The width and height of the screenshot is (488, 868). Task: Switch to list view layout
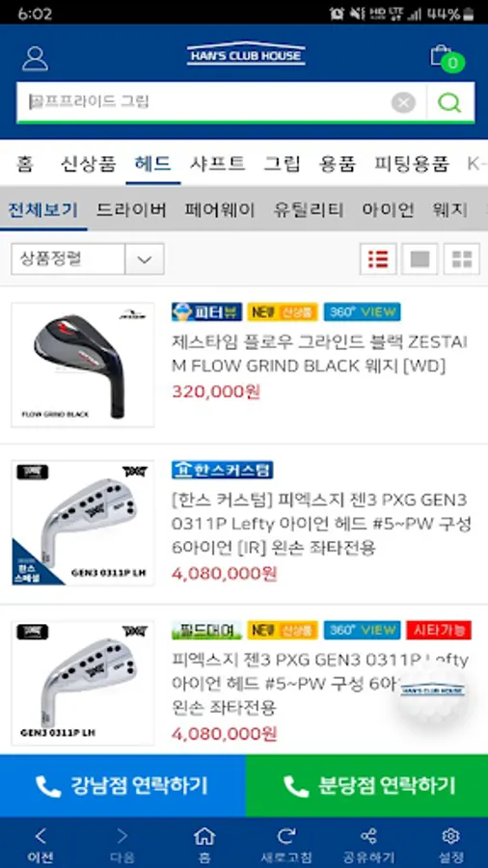pyautogui.click(x=378, y=258)
